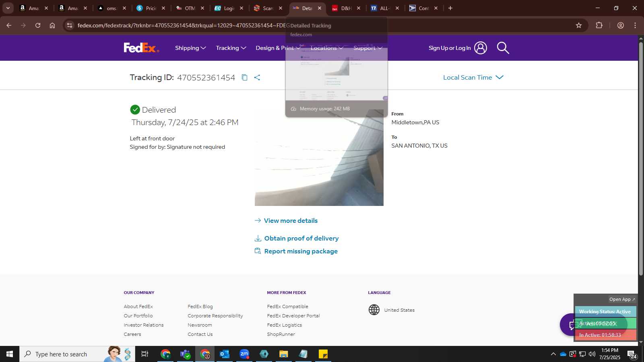Image resolution: width=644 pixels, height=362 pixels.
Task: Open the Newsroom footer link
Action: click(x=200, y=325)
